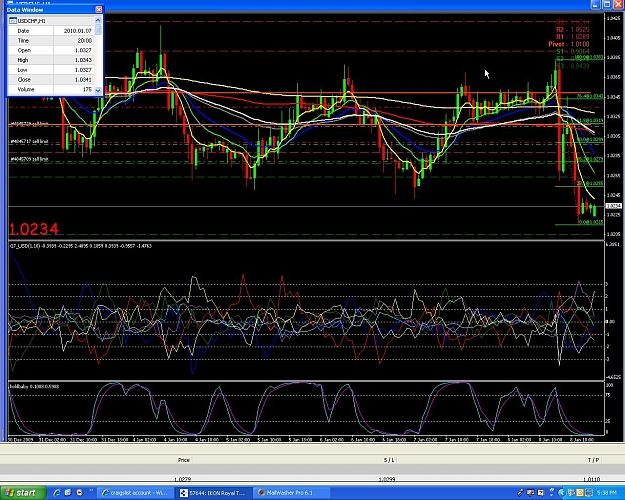625x500 pixels.
Task: Click the large red 1.0234 price display
Action: 34,229
